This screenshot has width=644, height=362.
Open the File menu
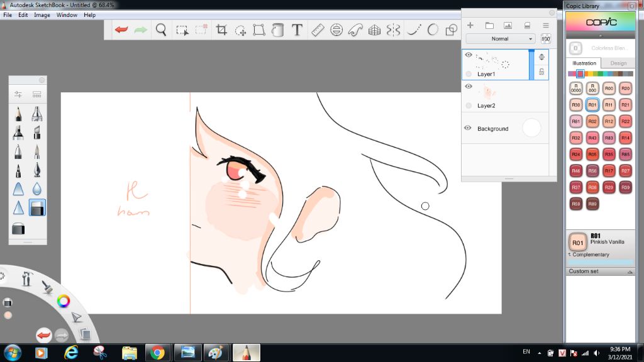pos(8,15)
